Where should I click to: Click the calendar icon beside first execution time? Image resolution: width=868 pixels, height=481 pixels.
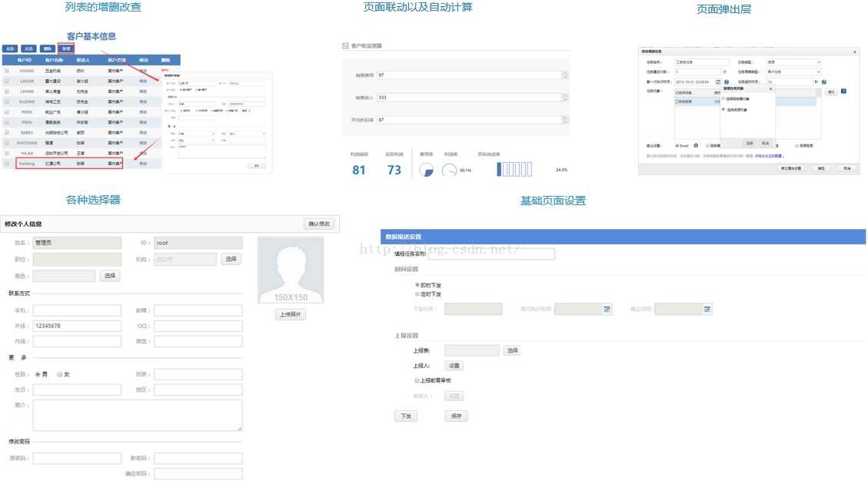click(718, 82)
